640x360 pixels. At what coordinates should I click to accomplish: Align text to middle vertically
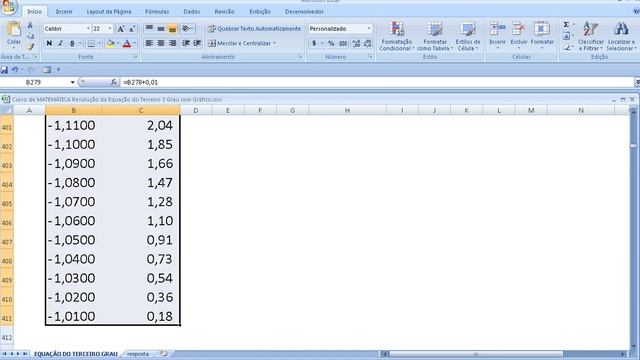[x=161, y=29]
